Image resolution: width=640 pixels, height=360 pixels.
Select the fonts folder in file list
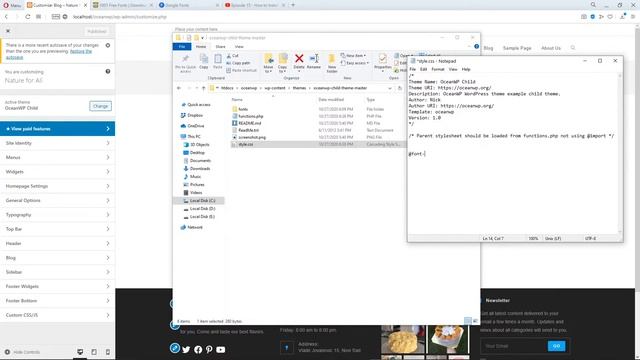(243, 109)
